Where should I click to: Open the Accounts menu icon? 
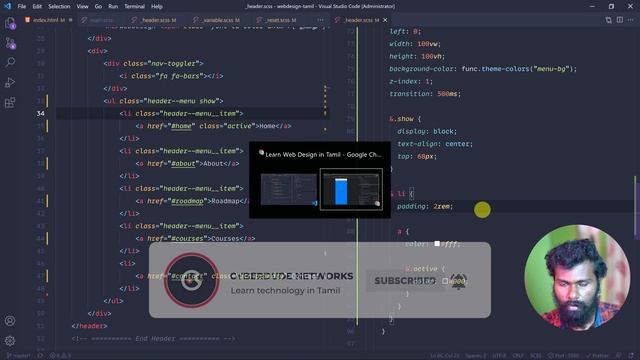tap(10, 321)
